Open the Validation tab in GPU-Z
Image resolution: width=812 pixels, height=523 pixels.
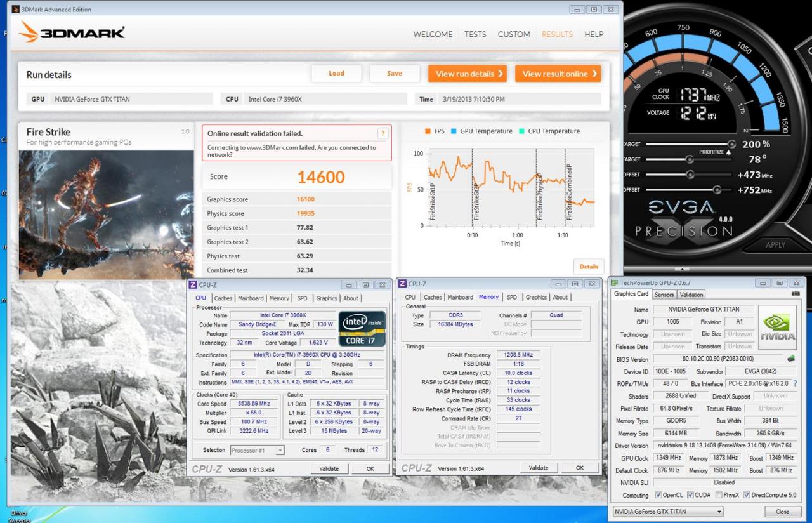click(x=691, y=295)
